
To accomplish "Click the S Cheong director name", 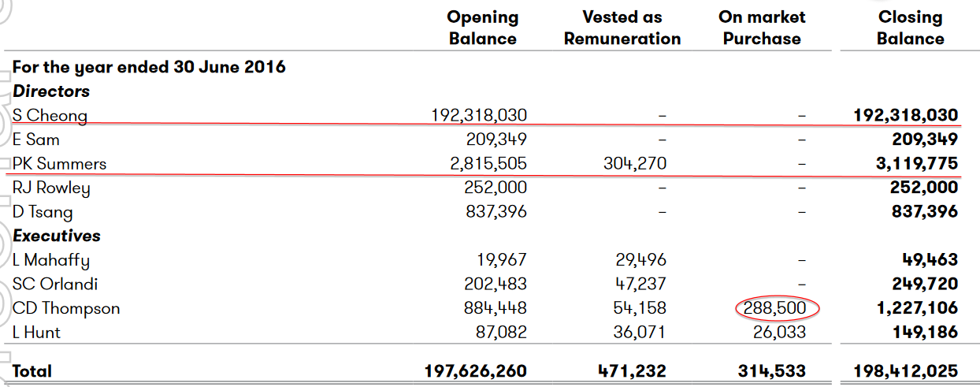I will click(x=50, y=116).
